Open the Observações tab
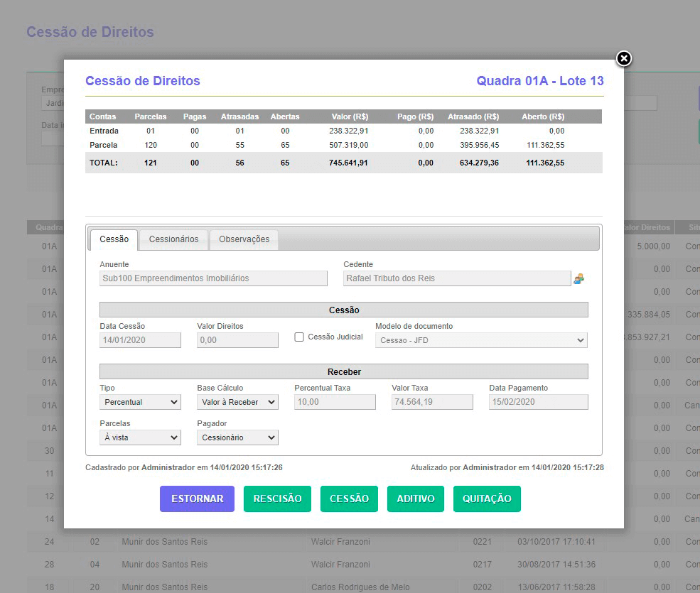The height and width of the screenshot is (593, 700). click(x=244, y=239)
